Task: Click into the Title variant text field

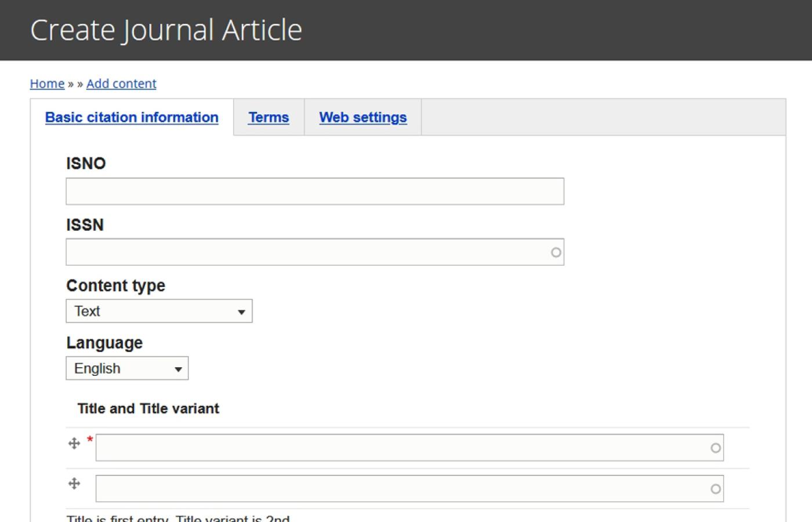Action: 409,488
